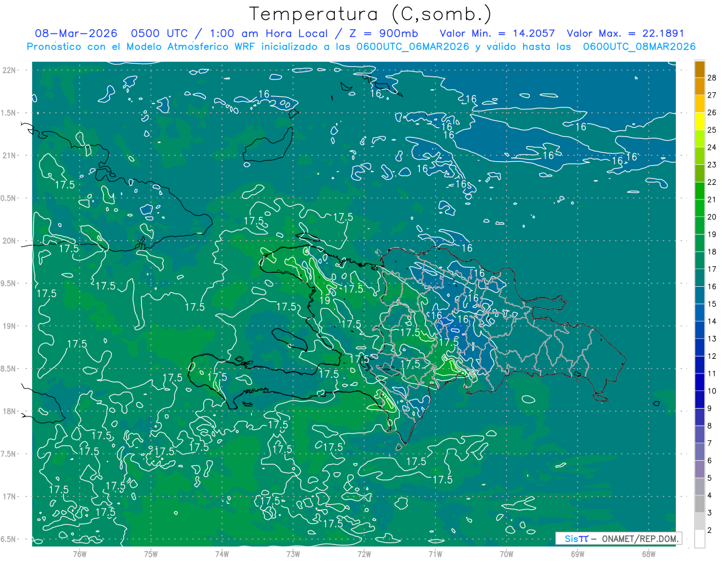
Task: Click the '75W' longitude label
Action: pos(150,554)
